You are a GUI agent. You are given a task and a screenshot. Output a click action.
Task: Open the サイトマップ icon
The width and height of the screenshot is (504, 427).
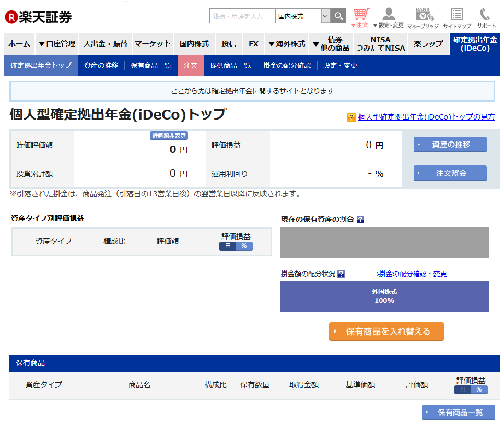tap(456, 18)
